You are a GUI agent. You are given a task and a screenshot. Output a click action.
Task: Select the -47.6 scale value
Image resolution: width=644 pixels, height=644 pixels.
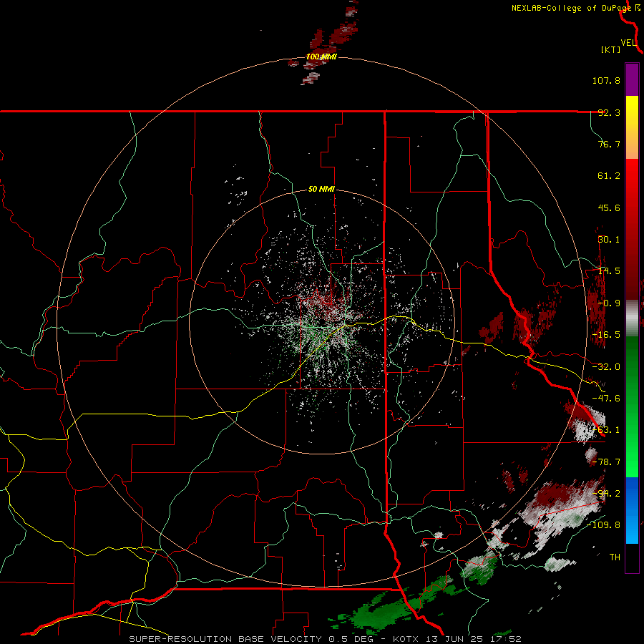tap(606, 399)
